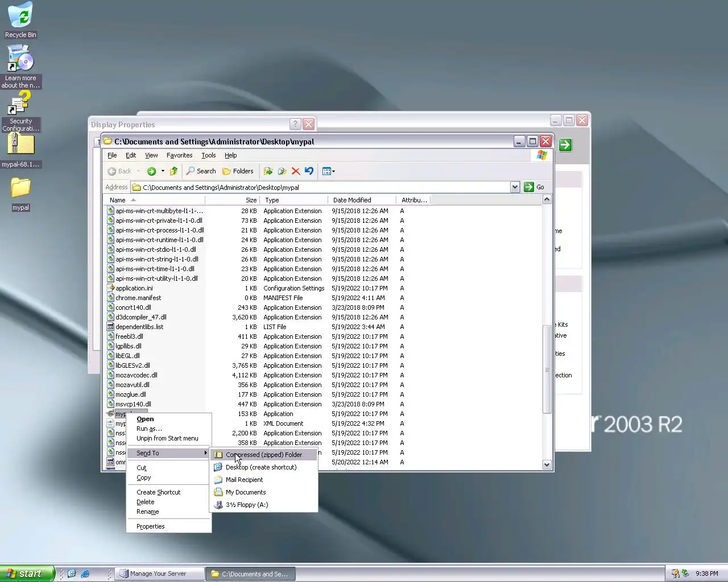The width and height of the screenshot is (728, 582).
Task: Click the Start button on the taskbar
Action: click(x=27, y=573)
